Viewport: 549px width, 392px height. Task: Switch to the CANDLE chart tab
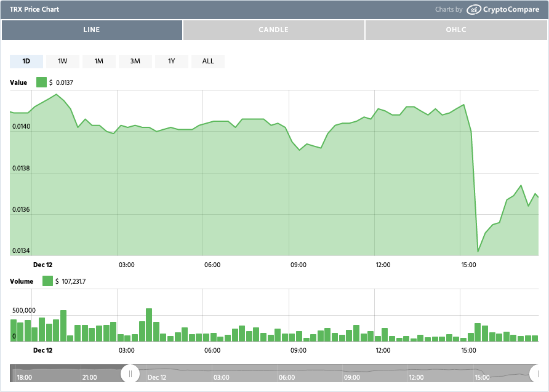[273, 30]
